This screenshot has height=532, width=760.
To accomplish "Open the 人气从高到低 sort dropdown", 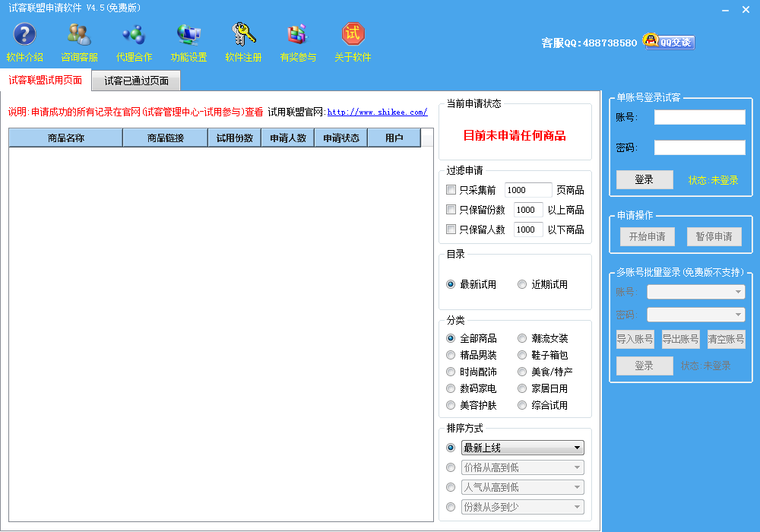I will (x=523, y=487).
